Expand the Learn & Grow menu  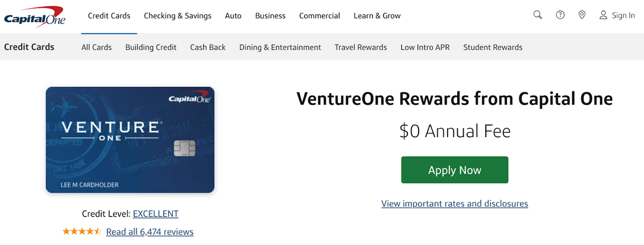[x=377, y=16]
